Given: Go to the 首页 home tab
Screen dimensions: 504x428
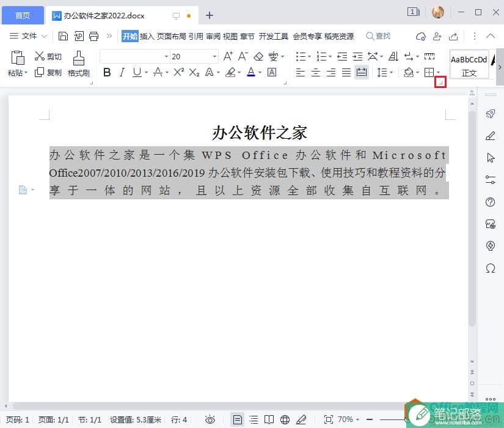Looking at the screenshot, I should [x=23, y=15].
